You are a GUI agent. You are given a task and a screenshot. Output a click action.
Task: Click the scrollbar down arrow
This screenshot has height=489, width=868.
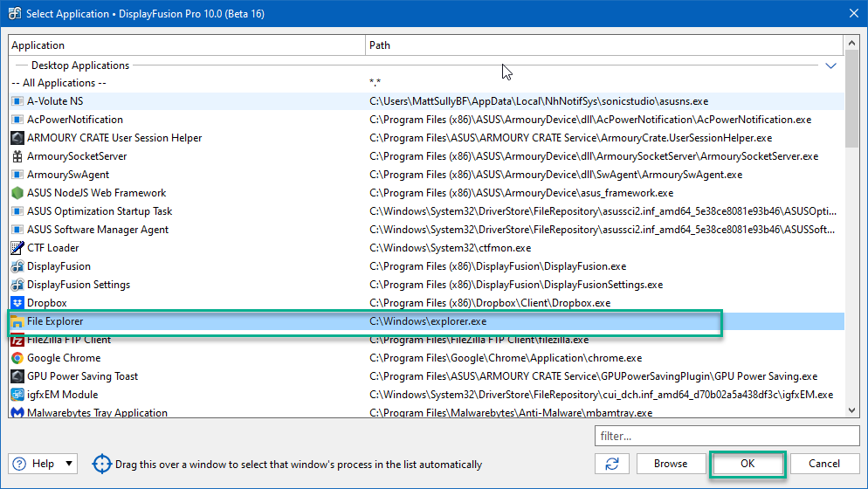pyautogui.click(x=851, y=410)
